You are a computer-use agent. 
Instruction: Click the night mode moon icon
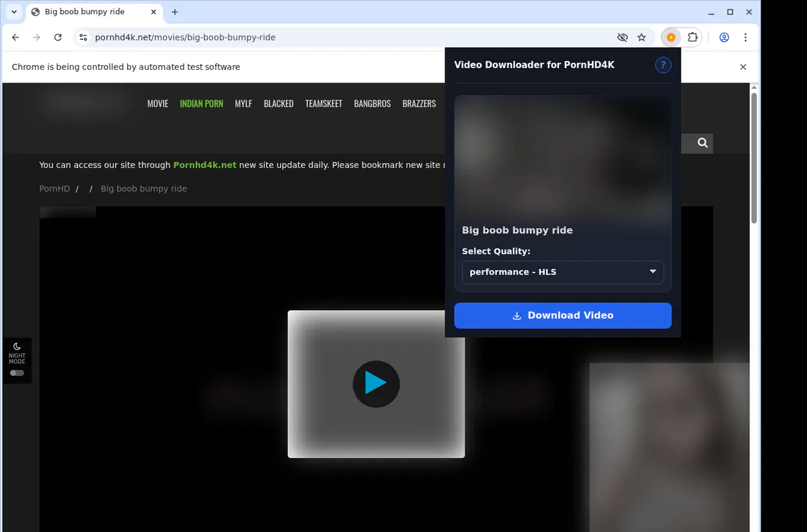point(17,346)
